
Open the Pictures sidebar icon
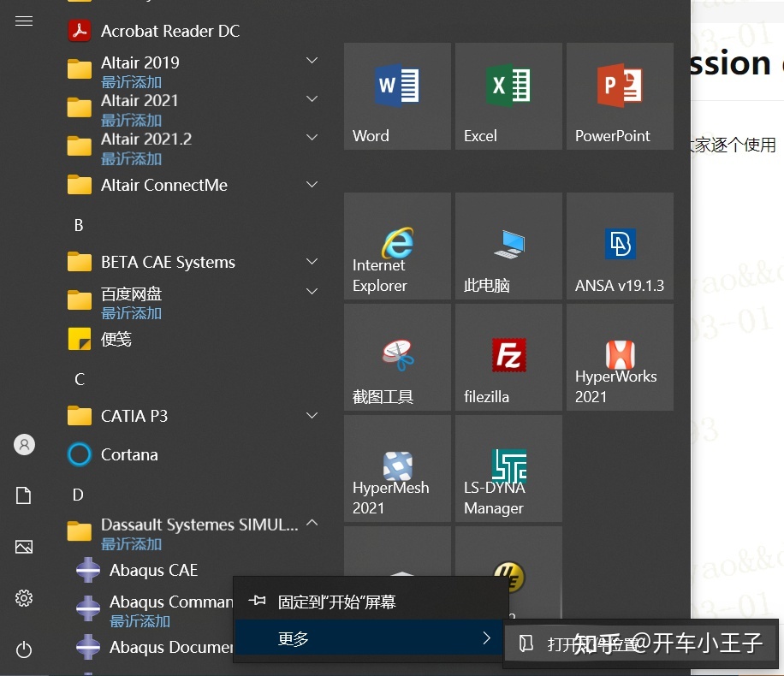[24, 547]
